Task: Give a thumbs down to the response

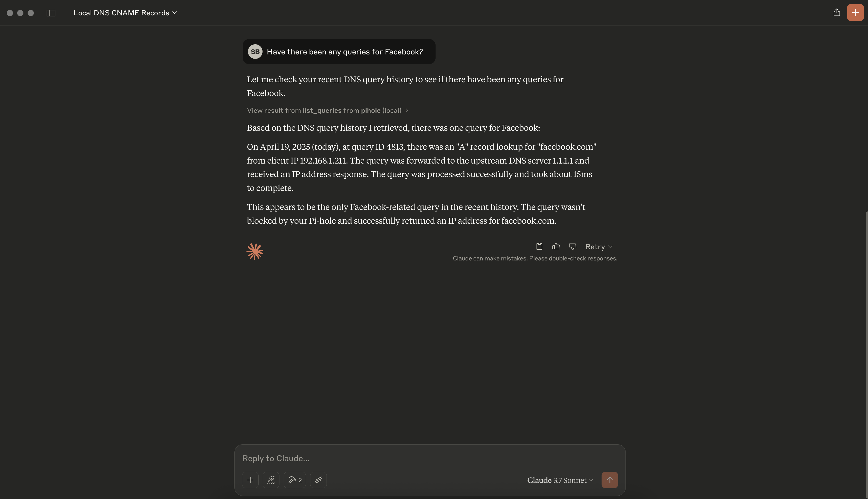Action: click(572, 246)
